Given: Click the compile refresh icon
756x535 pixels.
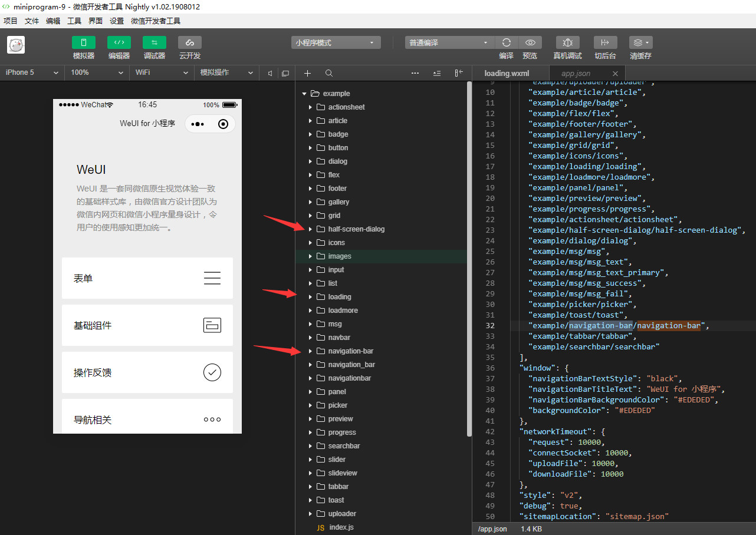Looking at the screenshot, I should [506, 42].
